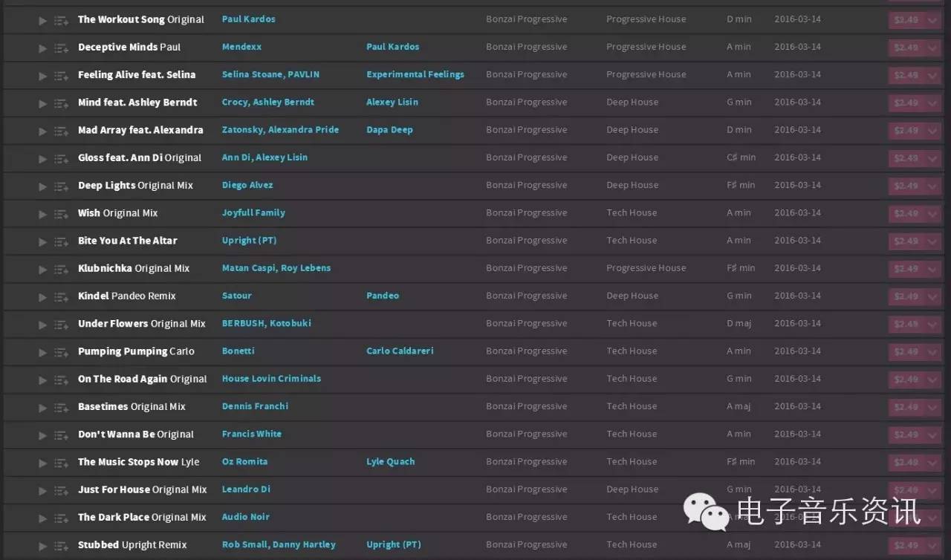Add Deceptive Minds to the queue
Screen dimensions: 951x560
tap(61, 48)
